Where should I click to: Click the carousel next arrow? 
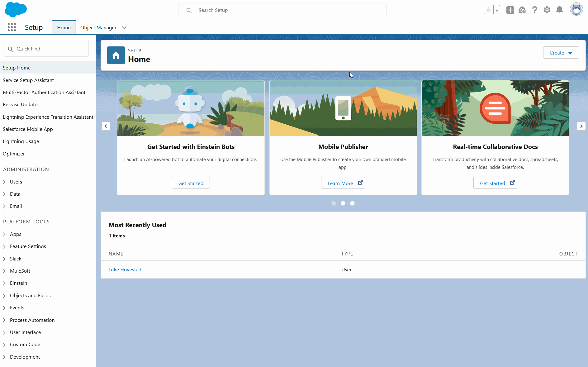581,126
